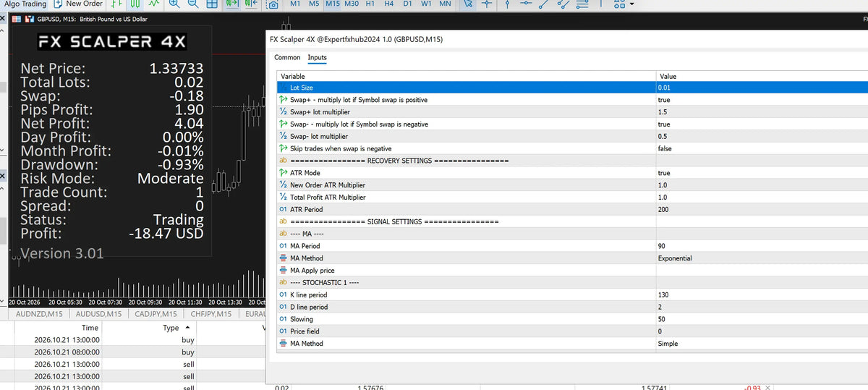This screenshot has width=868, height=390.
Task: Switch chart to line chart style
Action: tap(154, 4)
